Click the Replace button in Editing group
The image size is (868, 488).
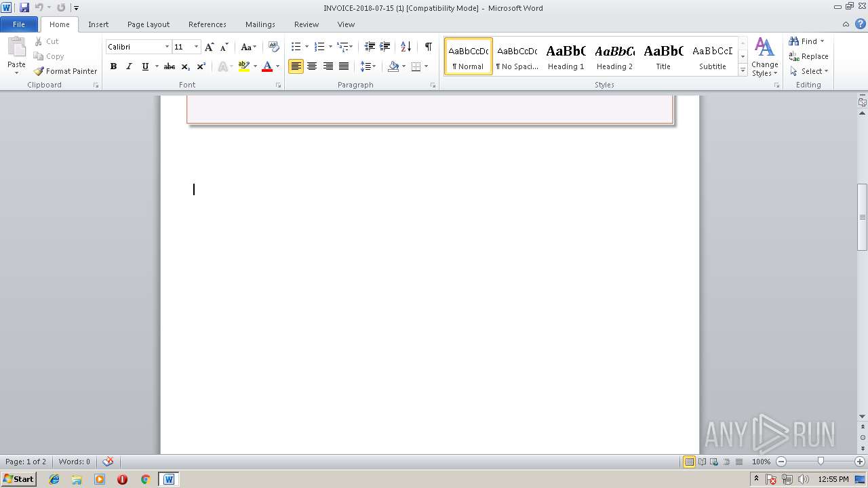808,56
